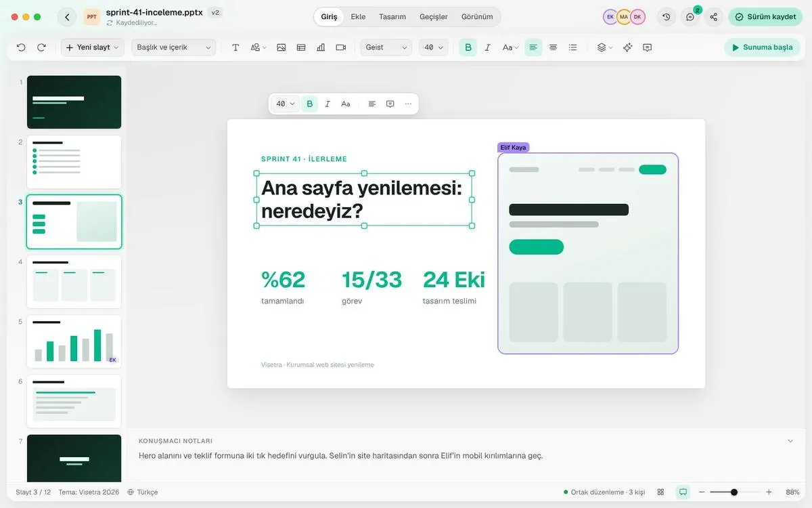Screen dimensions: 812x508
Task: Switch to the Geçişler tab
Action: 434,17
